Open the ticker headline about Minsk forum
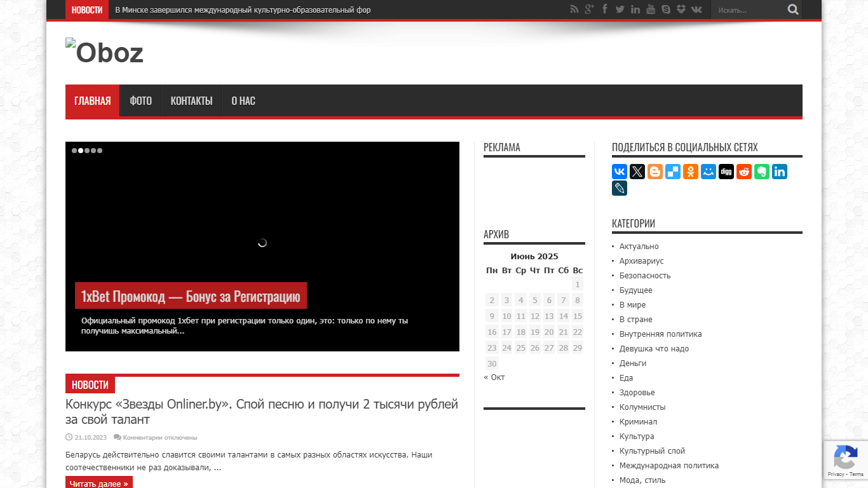Screen dimensions: 868x488 pyautogui.click(x=243, y=10)
